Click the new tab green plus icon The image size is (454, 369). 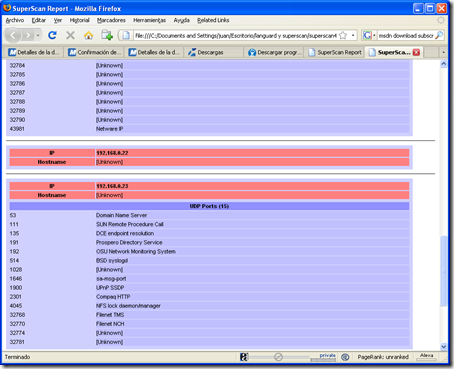107,35
